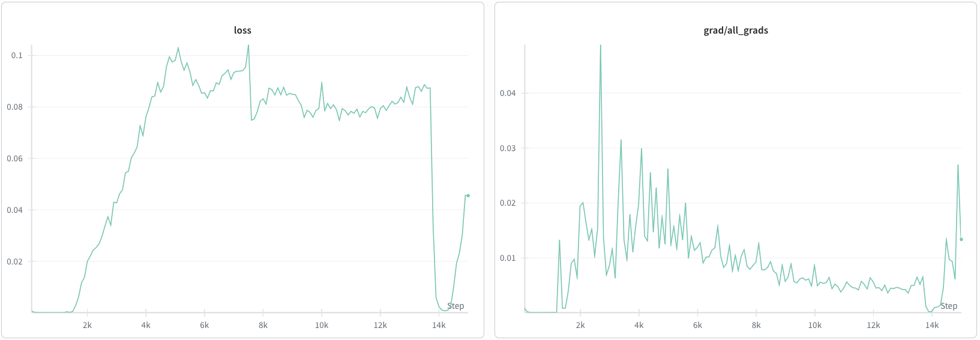Click the 14k x-axis tick on the loss chart
980x340 pixels.
click(439, 326)
